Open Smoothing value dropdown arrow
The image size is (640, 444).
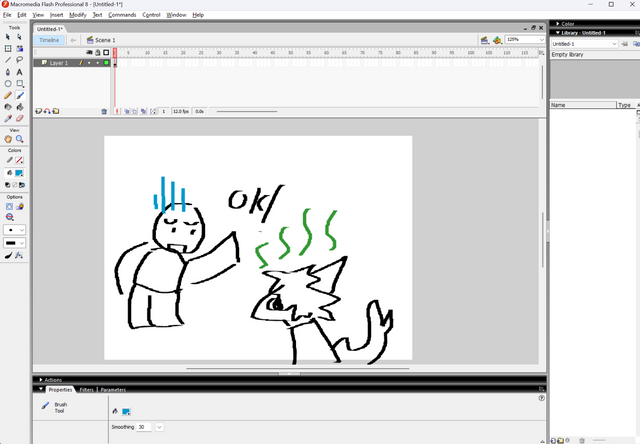[x=160, y=427]
